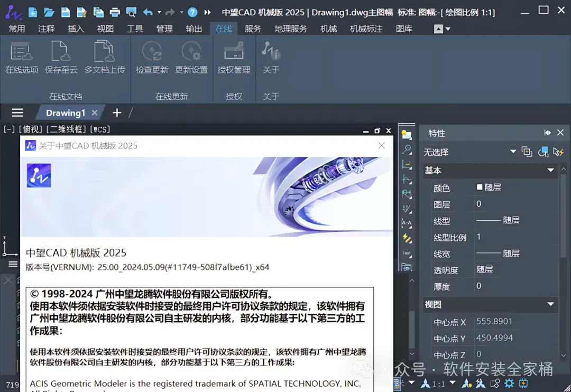The height and width of the screenshot is (392, 571).
Task: Toggle the PICKADD value button in 特性
Action: click(x=527, y=152)
